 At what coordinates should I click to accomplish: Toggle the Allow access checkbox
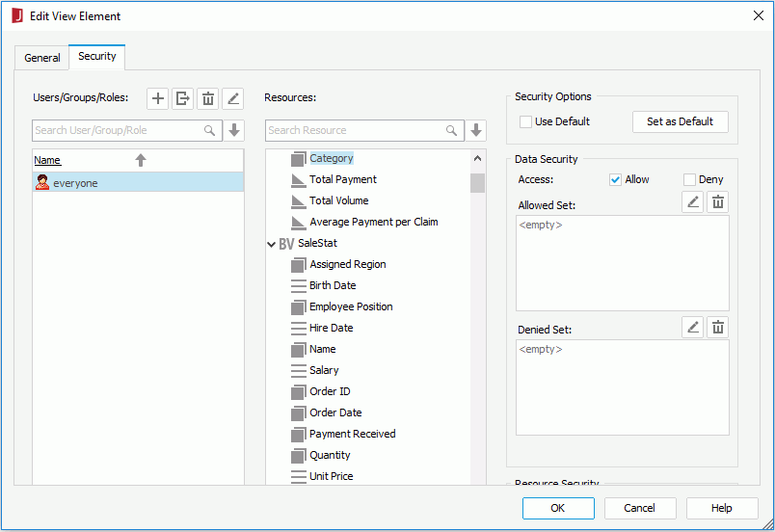[x=615, y=180]
